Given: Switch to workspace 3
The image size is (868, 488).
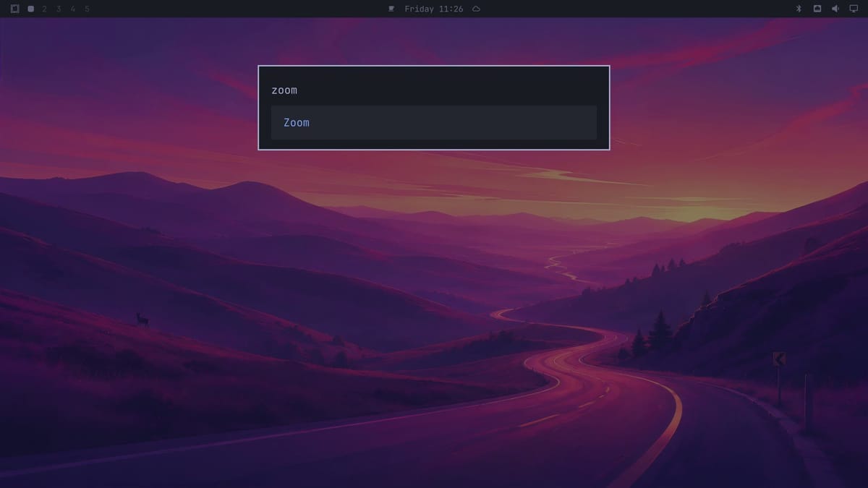Looking at the screenshot, I should tap(59, 9).
